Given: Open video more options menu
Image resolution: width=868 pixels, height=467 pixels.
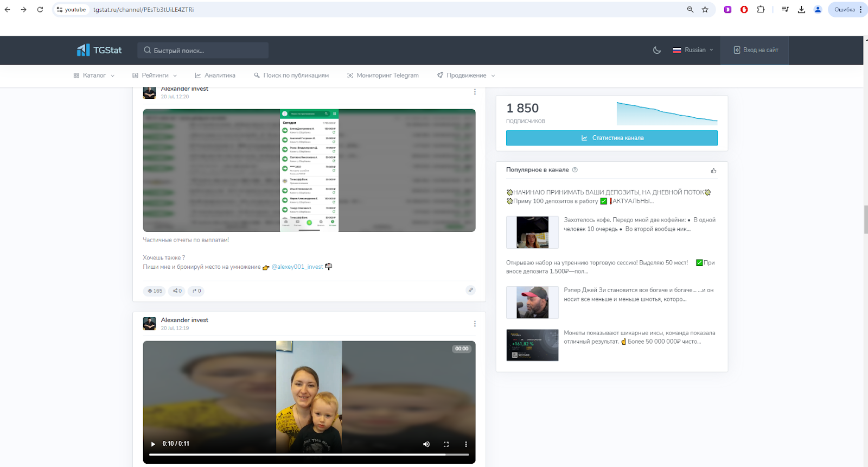Looking at the screenshot, I should pyautogui.click(x=465, y=444).
